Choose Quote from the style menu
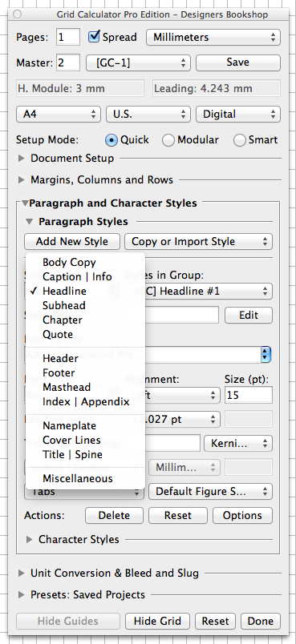 click(x=85, y=334)
